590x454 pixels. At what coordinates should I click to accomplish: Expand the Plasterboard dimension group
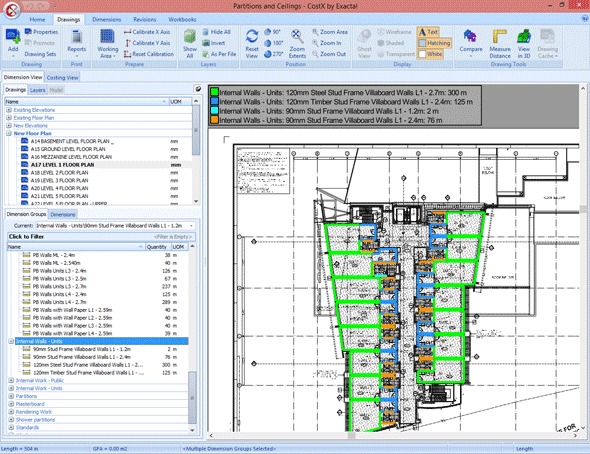point(11,404)
